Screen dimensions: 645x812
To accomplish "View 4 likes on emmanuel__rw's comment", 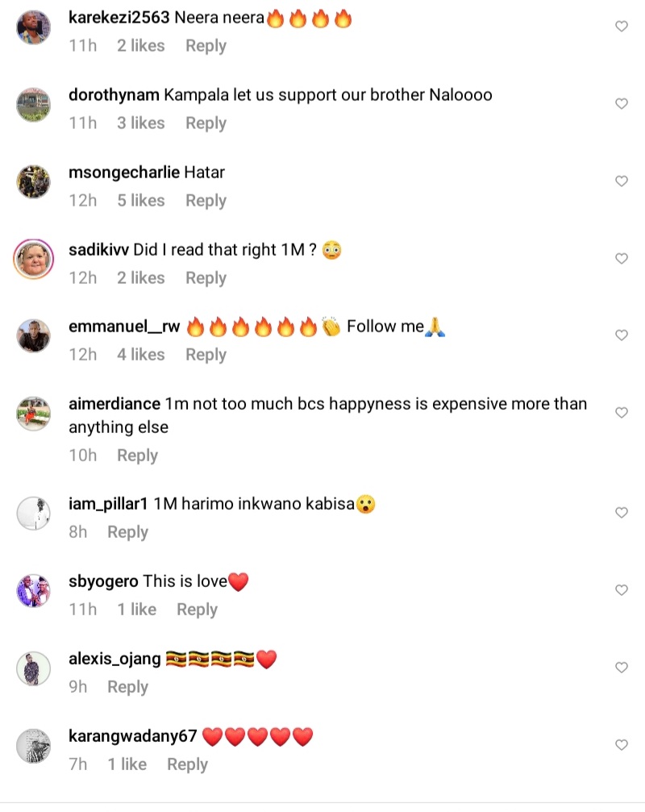I will coord(142,355).
